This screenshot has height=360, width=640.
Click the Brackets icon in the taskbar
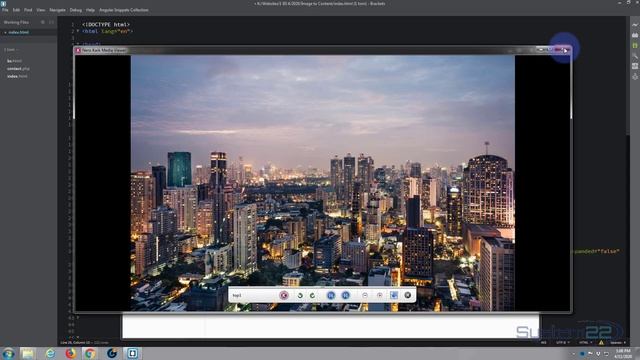click(132, 353)
